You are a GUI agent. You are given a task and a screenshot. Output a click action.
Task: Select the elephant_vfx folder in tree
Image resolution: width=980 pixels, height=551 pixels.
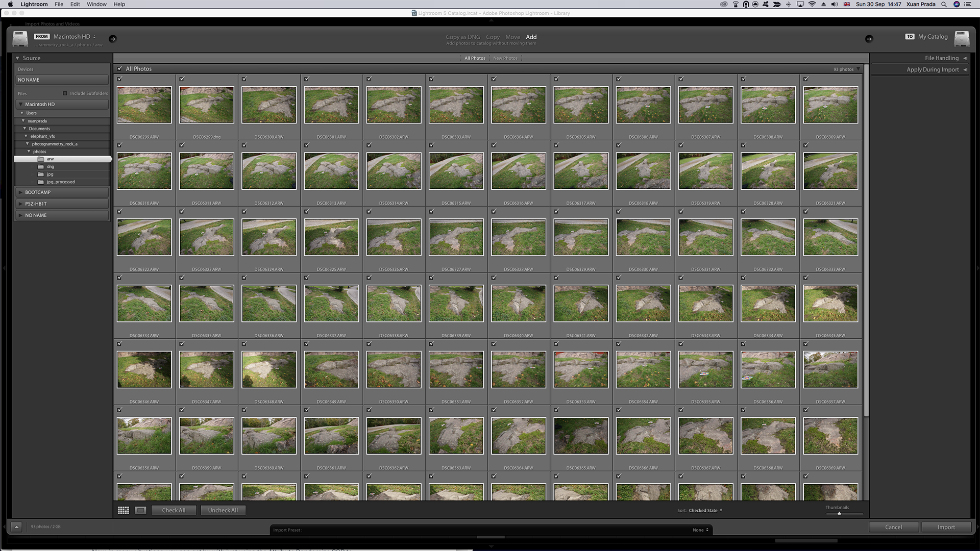pyautogui.click(x=42, y=136)
